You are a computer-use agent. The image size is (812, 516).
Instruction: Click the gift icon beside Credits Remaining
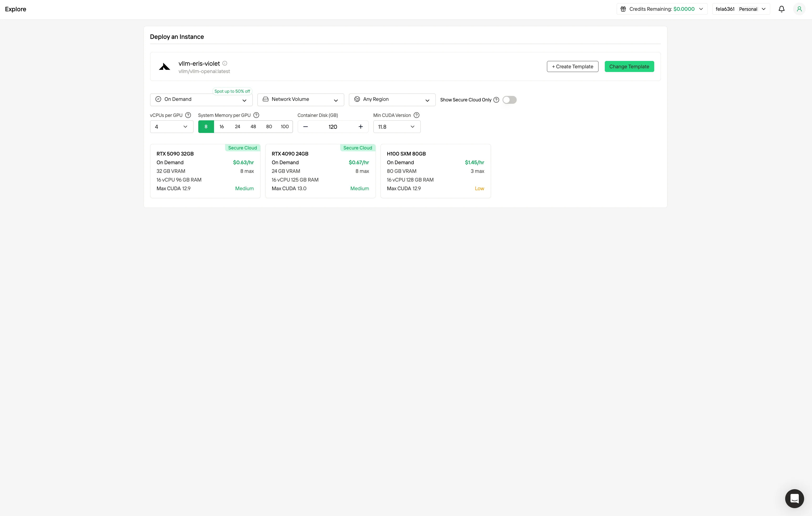(x=623, y=9)
